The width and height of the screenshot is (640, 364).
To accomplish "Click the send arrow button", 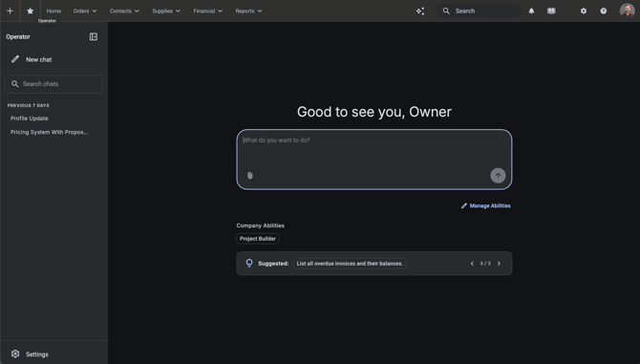I will [x=498, y=176].
